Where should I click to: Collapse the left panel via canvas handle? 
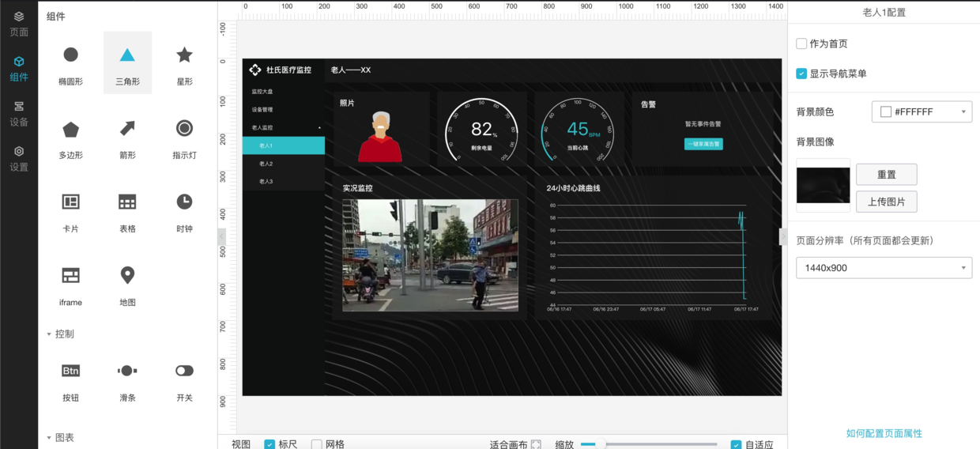[221, 236]
